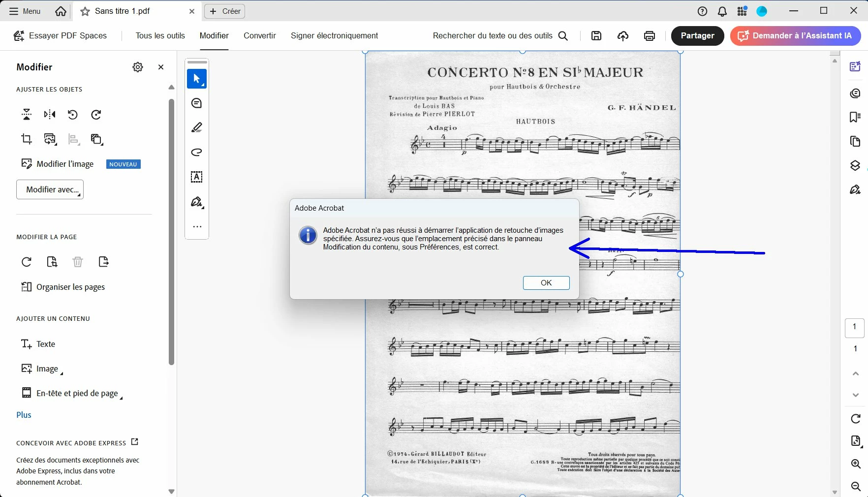Image resolution: width=868 pixels, height=497 pixels.
Task: Click the Zoom in magnifier
Action: click(x=856, y=464)
